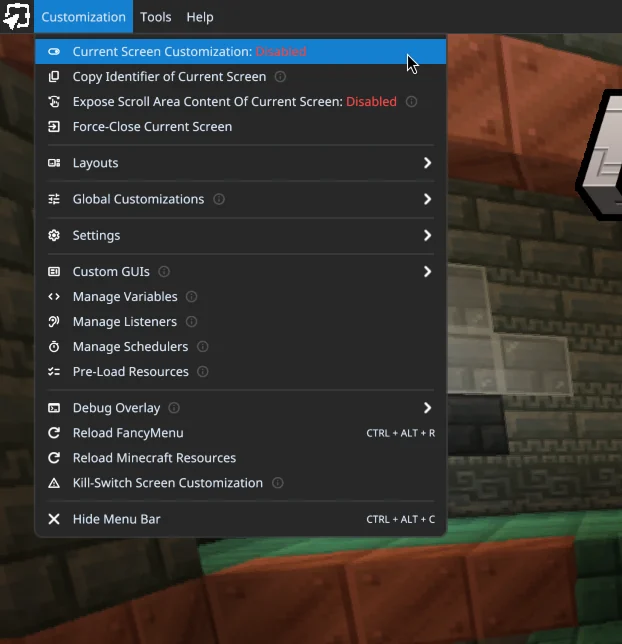Click the warning triangle icon beside Kill-Switch
This screenshot has height=644, width=622.
tap(54, 483)
